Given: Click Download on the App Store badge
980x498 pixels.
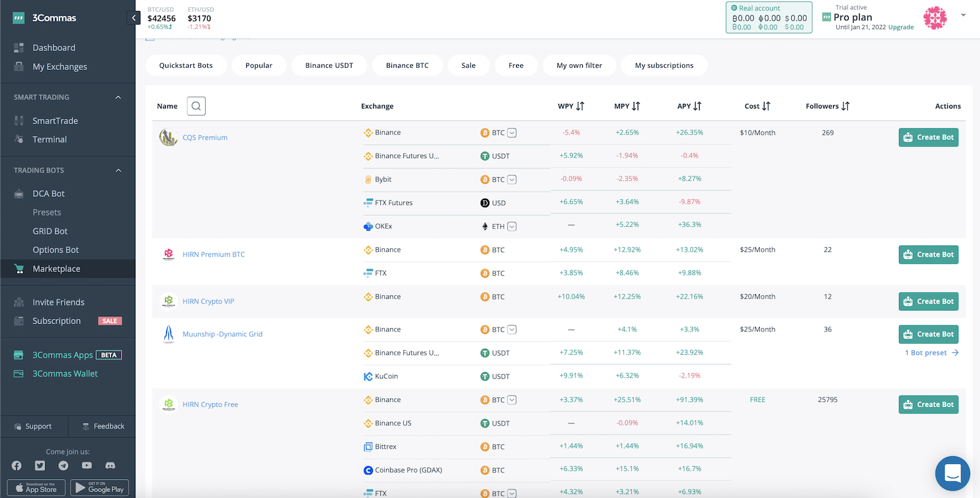Looking at the screenshot, I should 36,488.
